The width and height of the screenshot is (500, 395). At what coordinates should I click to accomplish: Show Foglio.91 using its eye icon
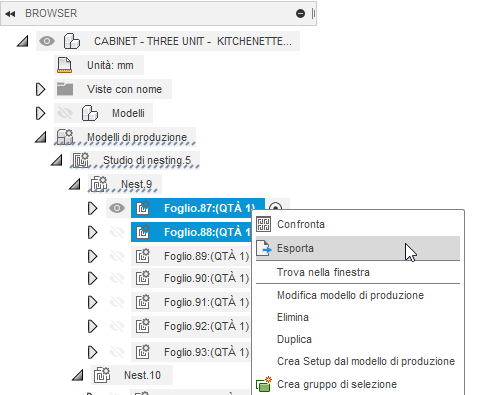click(117, 302)
